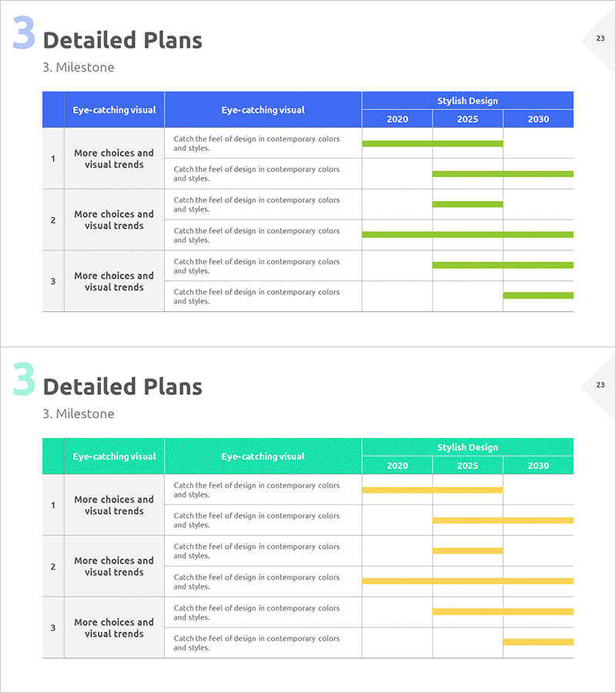
Task: Select row 3's More choices text in teal table
Action: click(114, 628)
